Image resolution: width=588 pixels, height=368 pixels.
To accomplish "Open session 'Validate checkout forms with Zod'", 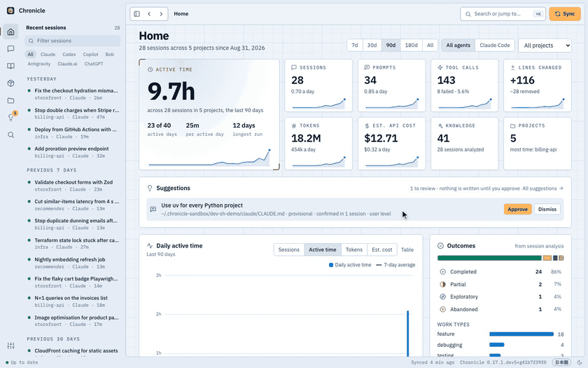I will click(73, 186).
